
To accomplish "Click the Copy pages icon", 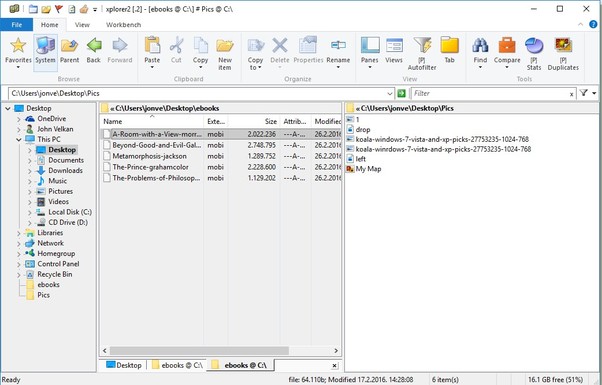I will click(x=200, y=46).
